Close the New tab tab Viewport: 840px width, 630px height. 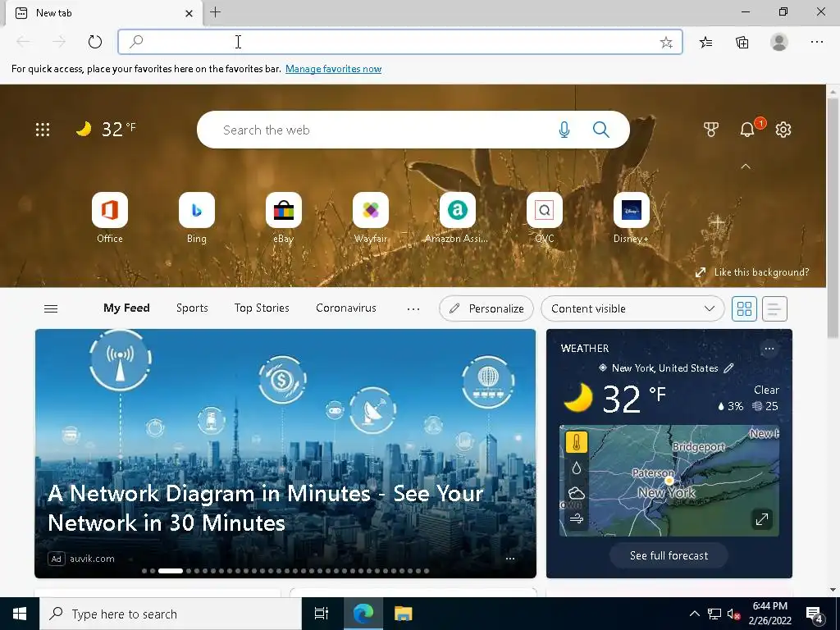[189, 13]
